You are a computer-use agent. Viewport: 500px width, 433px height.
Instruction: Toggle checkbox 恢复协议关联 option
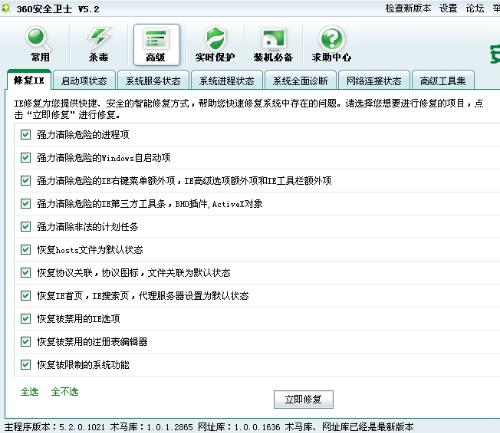pyautogui.click(x=26, y=273)
